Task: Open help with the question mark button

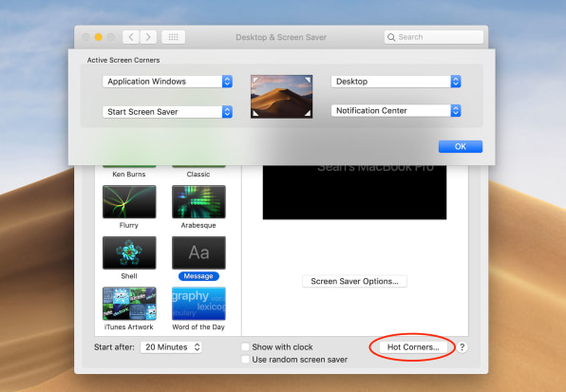Action: tap(462, 347)
